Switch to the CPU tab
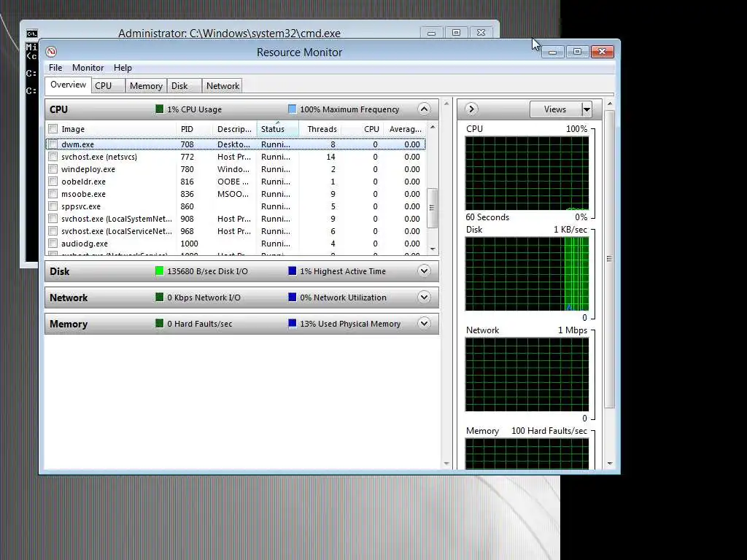The width and height of the screenshot is (747, 560). (108, 86)
